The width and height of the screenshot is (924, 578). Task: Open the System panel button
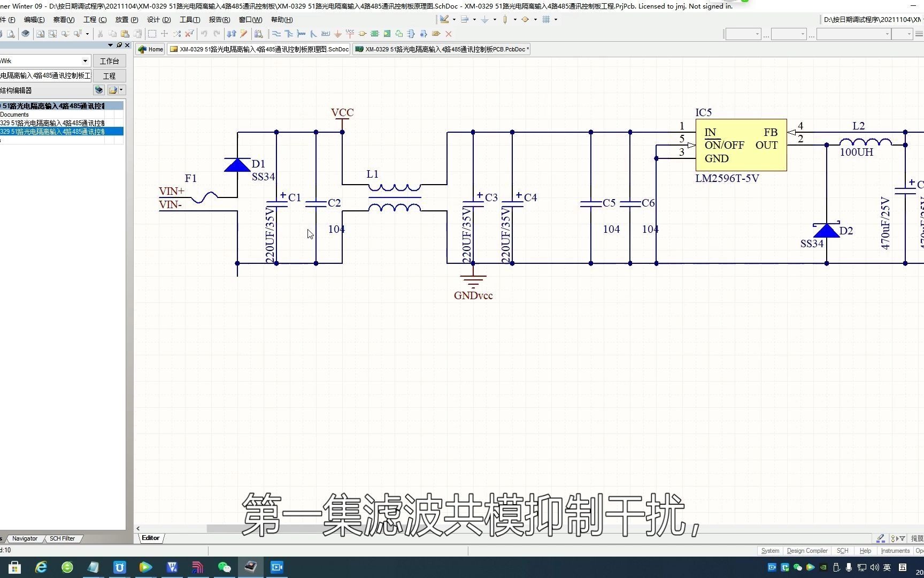pos(770,551)
